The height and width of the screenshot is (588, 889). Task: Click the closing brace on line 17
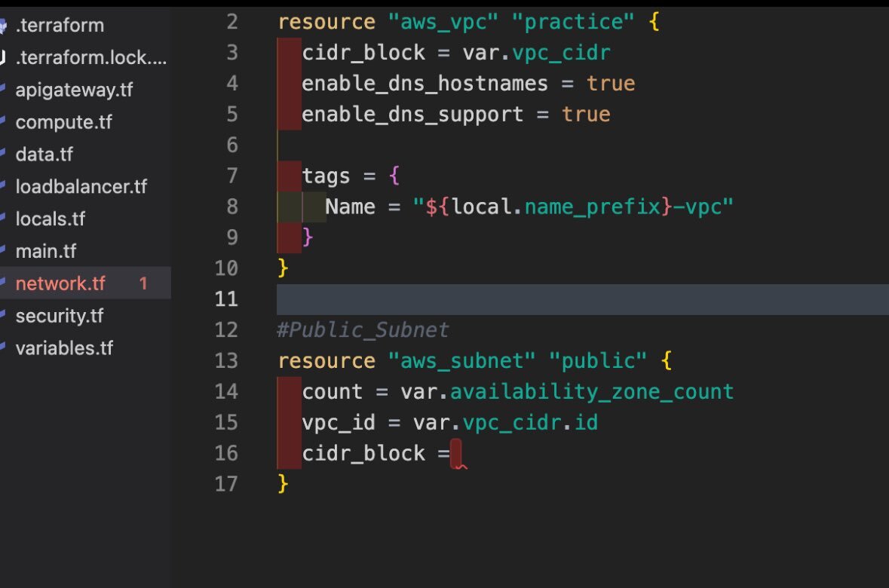coord(283,484)
